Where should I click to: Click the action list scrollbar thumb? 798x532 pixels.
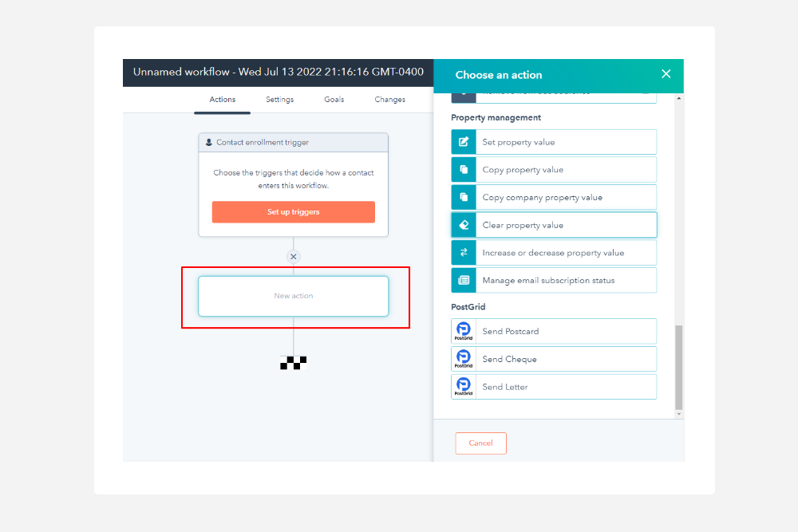pos(679,367)
